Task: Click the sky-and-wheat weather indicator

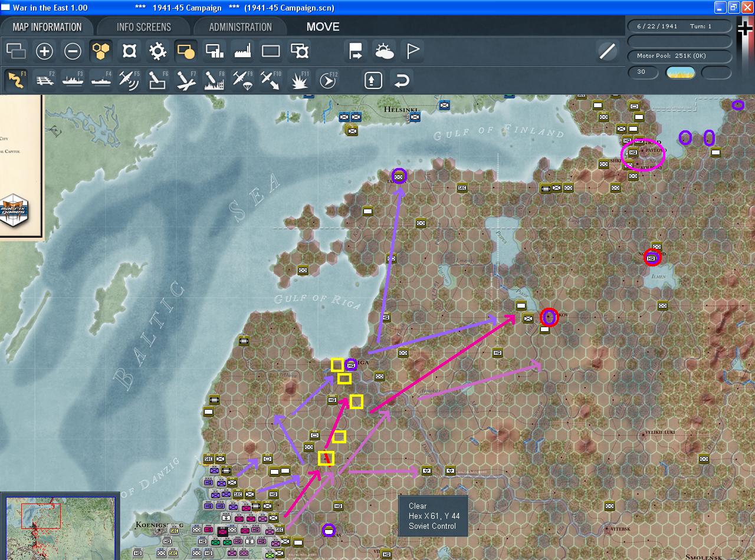Action: 680,72
